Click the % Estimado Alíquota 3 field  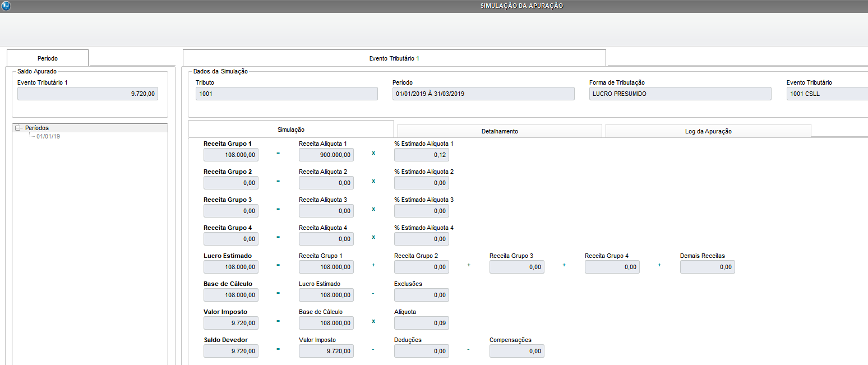click(422, 211)
